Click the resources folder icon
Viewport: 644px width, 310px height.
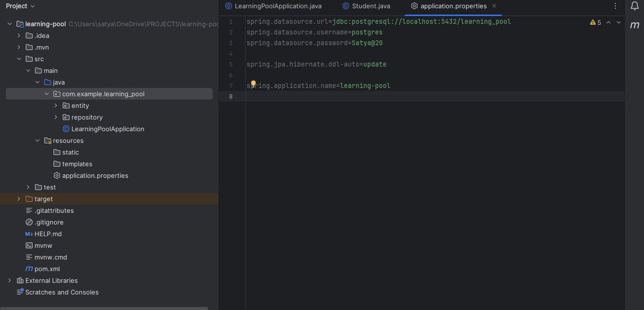pos(48,141)
